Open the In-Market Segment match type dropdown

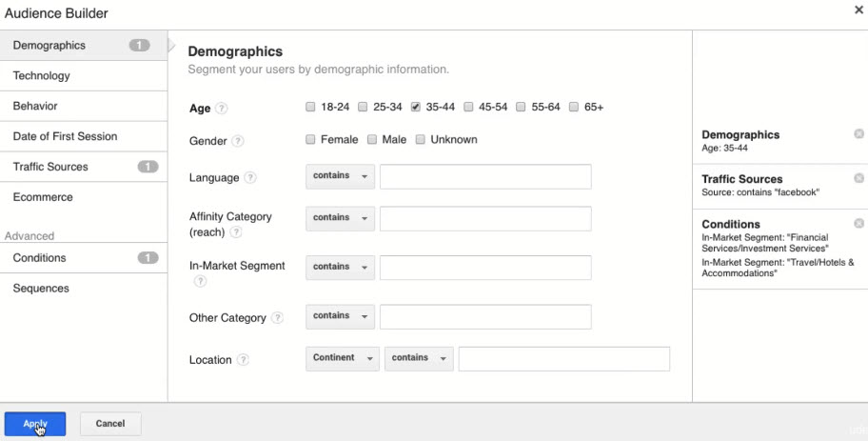[x=340, y=268]
